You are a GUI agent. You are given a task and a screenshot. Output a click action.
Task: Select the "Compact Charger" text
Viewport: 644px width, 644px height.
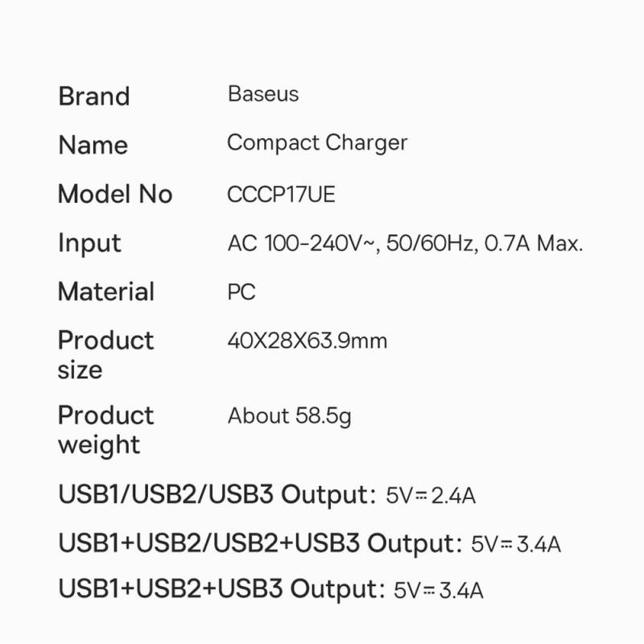pyautogui.click(x=317, y=143)
